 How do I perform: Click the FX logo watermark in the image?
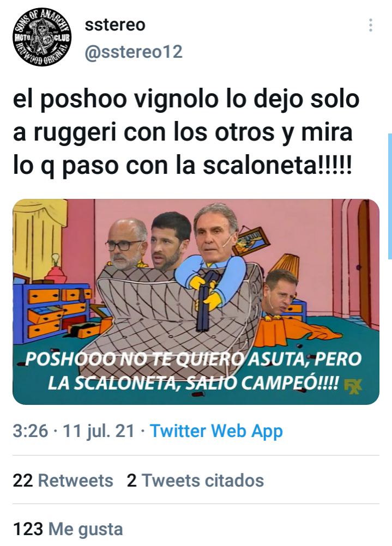coord(353,386)
